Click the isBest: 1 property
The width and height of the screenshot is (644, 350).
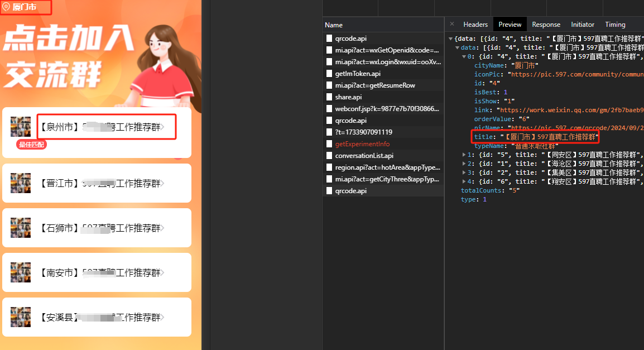point(491,92)
